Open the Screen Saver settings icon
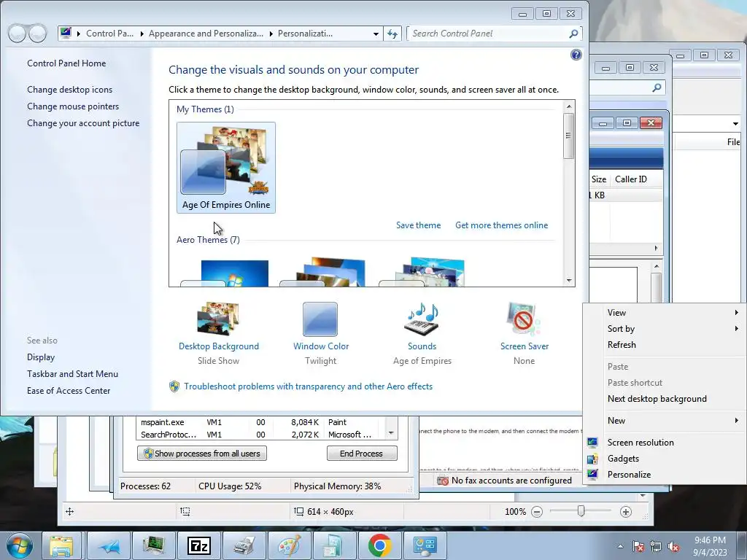The height and width of the screenshot is (560, 747). (x=524, y=319)
